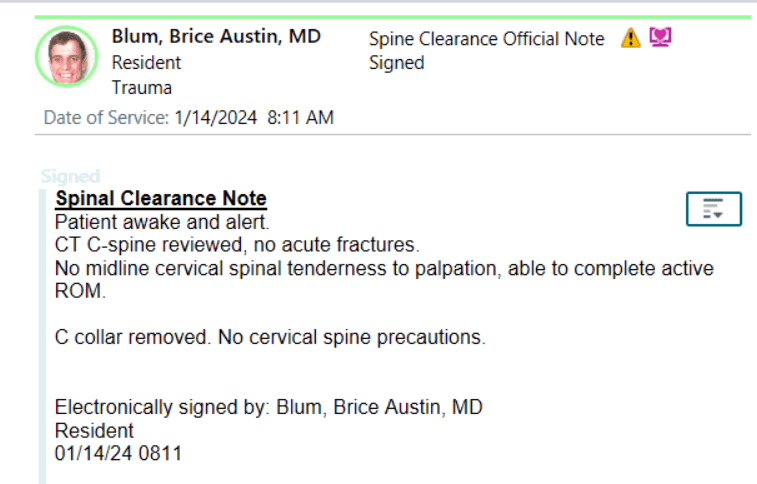
Task: Open Dr. Blum's profile photo
Action: (67, 56)
